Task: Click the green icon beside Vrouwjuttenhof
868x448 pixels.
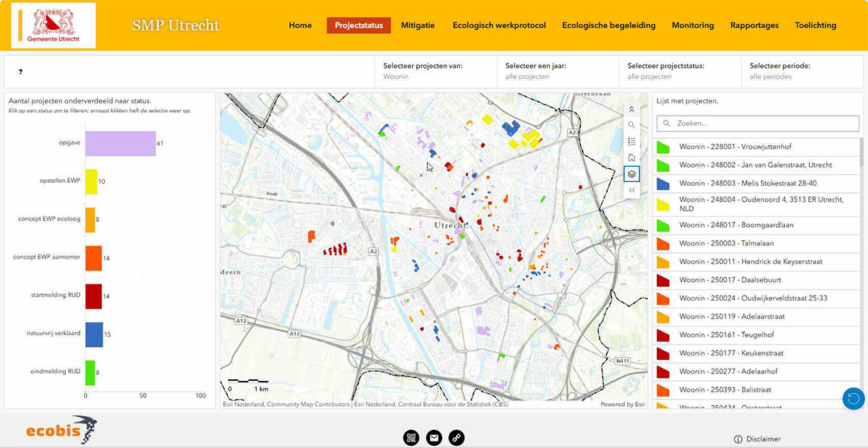Action: pos(663,147)
